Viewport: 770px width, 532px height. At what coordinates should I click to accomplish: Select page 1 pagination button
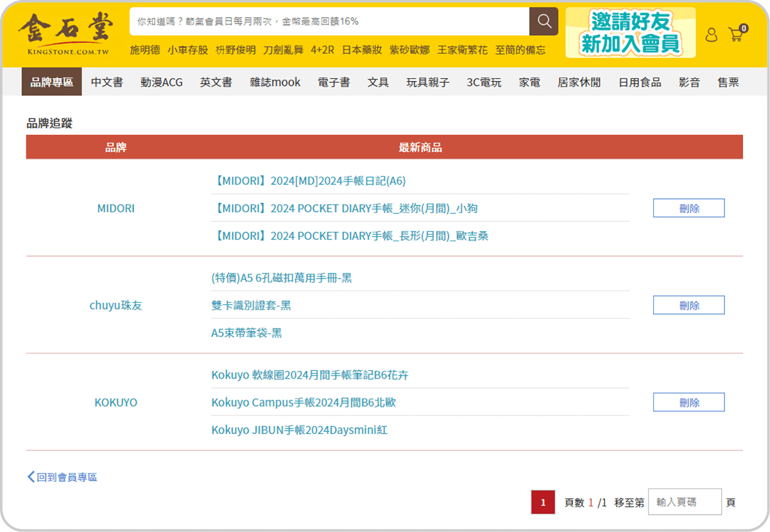pyautogui.click(x=543, y=502)
